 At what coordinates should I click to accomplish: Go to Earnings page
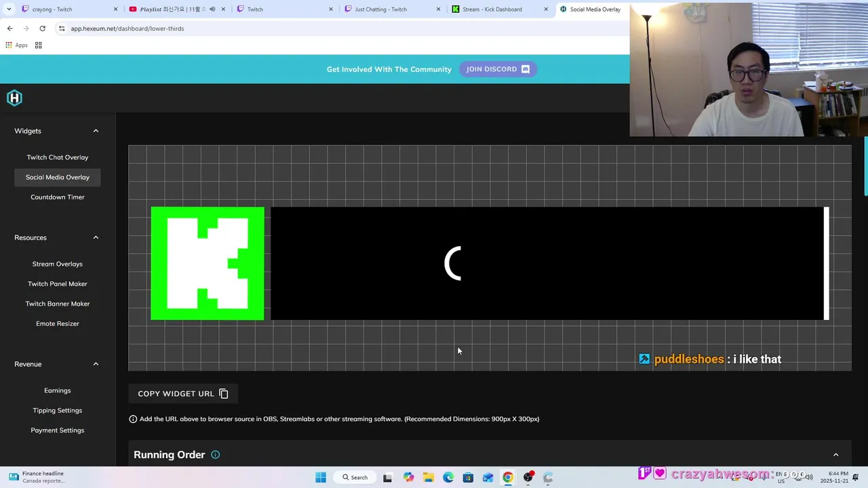pos(58,390)
